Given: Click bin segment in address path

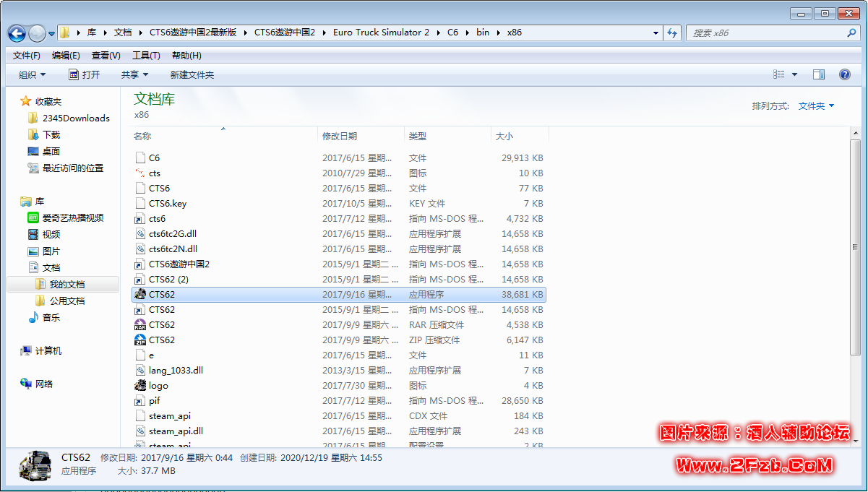Looking at the screenshot, I should (483, 33).
